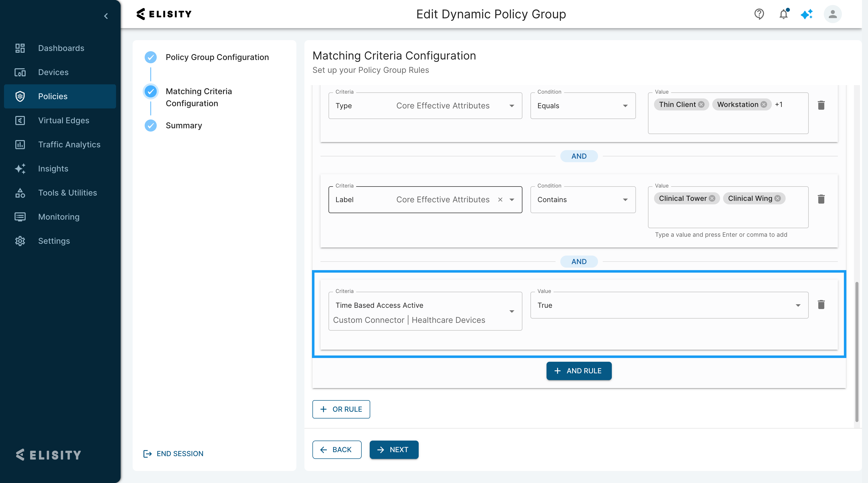Open the user profile avatar
The width and height of the screenshot is (868, 483).
(832, 14)
